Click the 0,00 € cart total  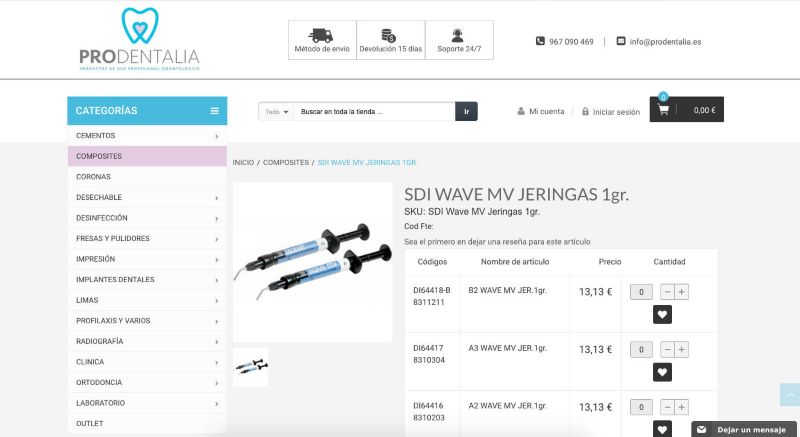click(x=704, y=110)
